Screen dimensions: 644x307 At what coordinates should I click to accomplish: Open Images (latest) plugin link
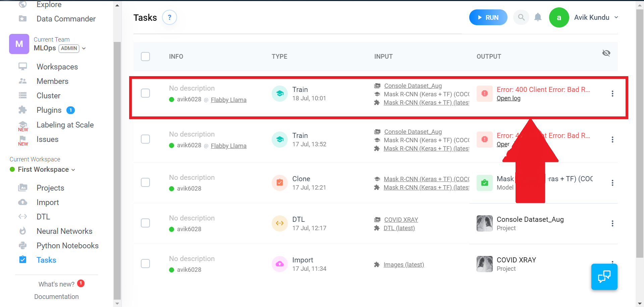coord(404,265)
